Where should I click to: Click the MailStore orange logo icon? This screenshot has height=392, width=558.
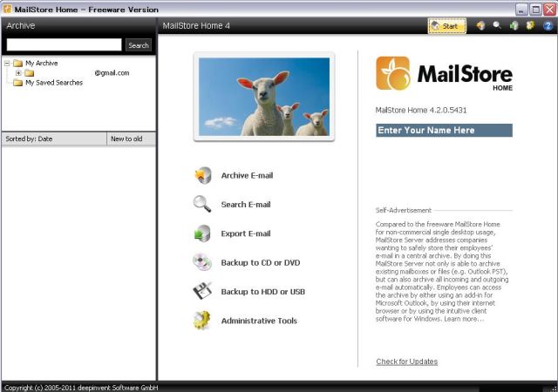pyautogui.click(x=393, y=73)
